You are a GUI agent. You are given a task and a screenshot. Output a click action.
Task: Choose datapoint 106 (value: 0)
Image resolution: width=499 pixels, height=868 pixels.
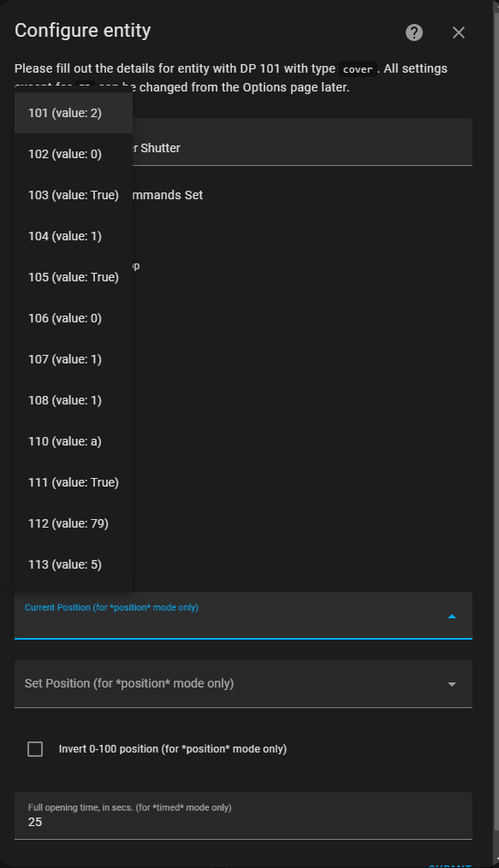pyautogui.click(x=73, y=317)
